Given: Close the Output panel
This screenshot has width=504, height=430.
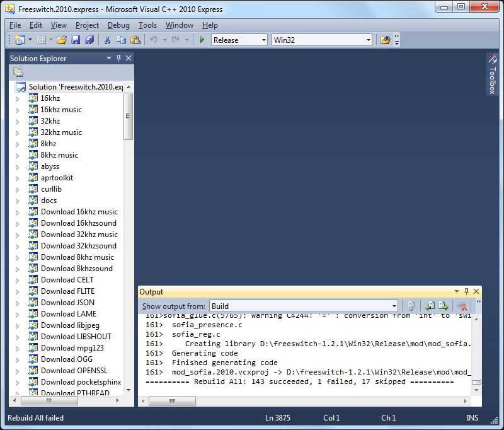Looking at the screenshot, I should pos(476,291).
